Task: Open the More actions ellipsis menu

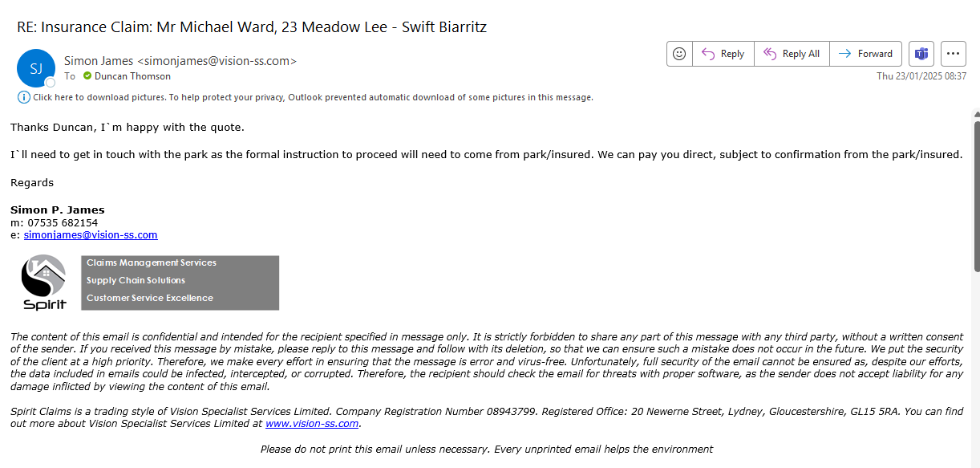Action: (953, 54)
